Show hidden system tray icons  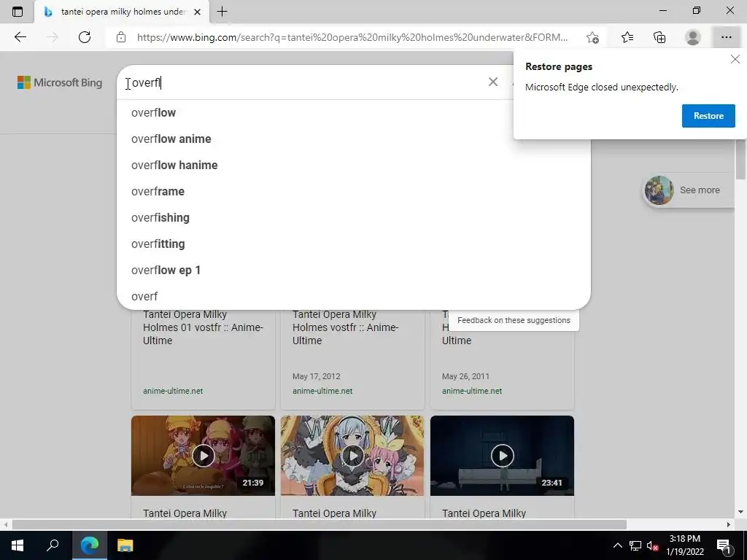click(x=617, y=545)
